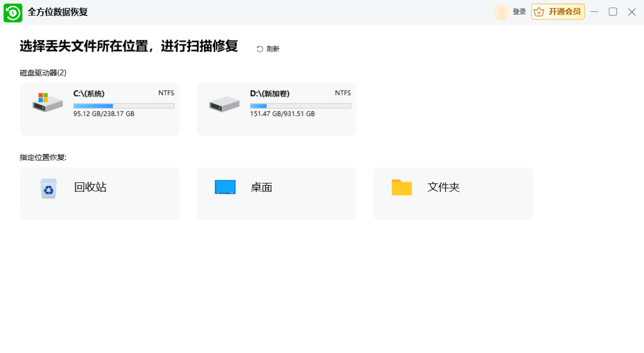Click the green data recovery app logo
Image resolution: width=644 pixels, height=353 pixels.
13,12
